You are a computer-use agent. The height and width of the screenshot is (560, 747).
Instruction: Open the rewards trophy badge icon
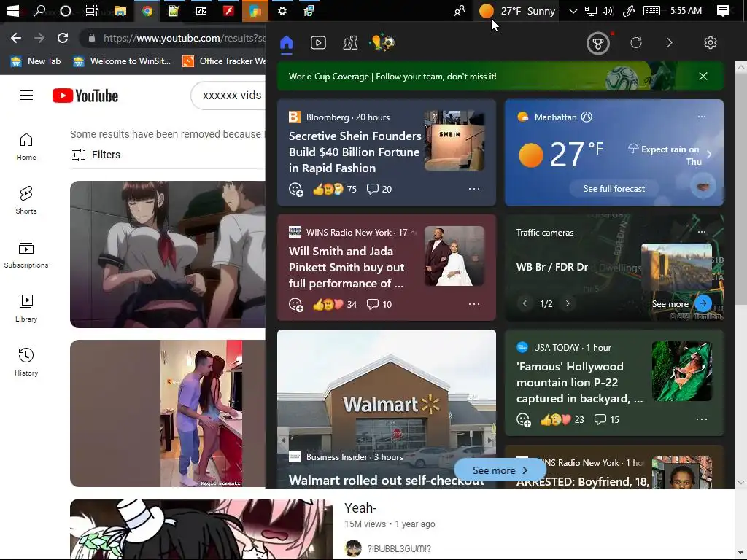(598, 43)
